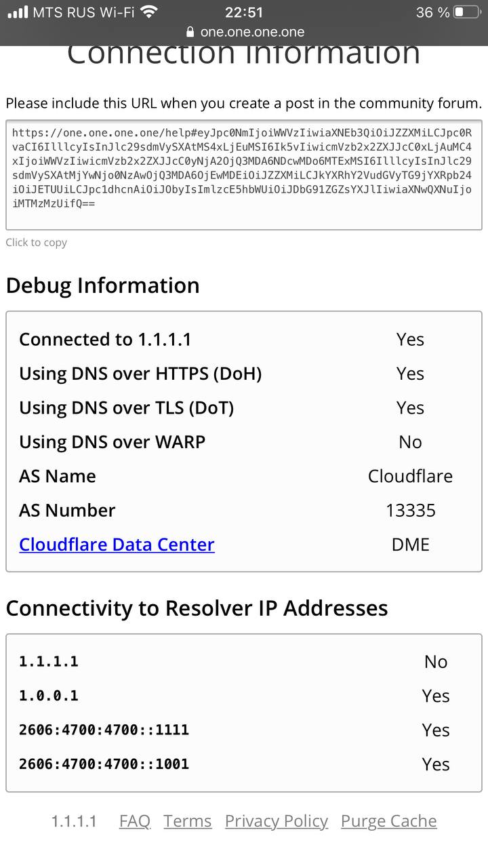
Task: Tap the one.one.one.one address bar
Action: [244, 32]
